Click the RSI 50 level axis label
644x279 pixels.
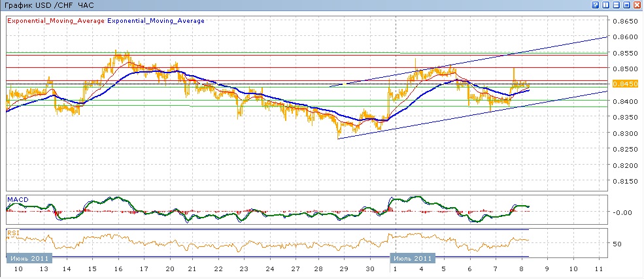(x=617, y=244)
